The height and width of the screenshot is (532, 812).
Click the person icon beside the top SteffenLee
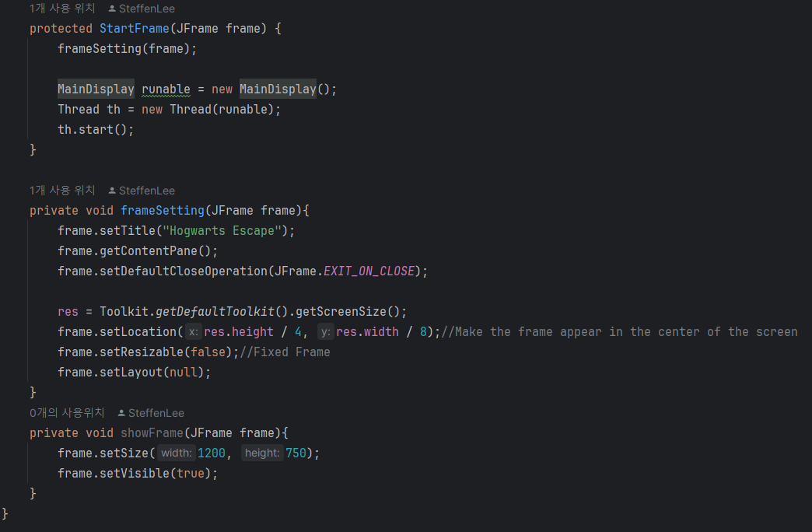coord(112,9)
